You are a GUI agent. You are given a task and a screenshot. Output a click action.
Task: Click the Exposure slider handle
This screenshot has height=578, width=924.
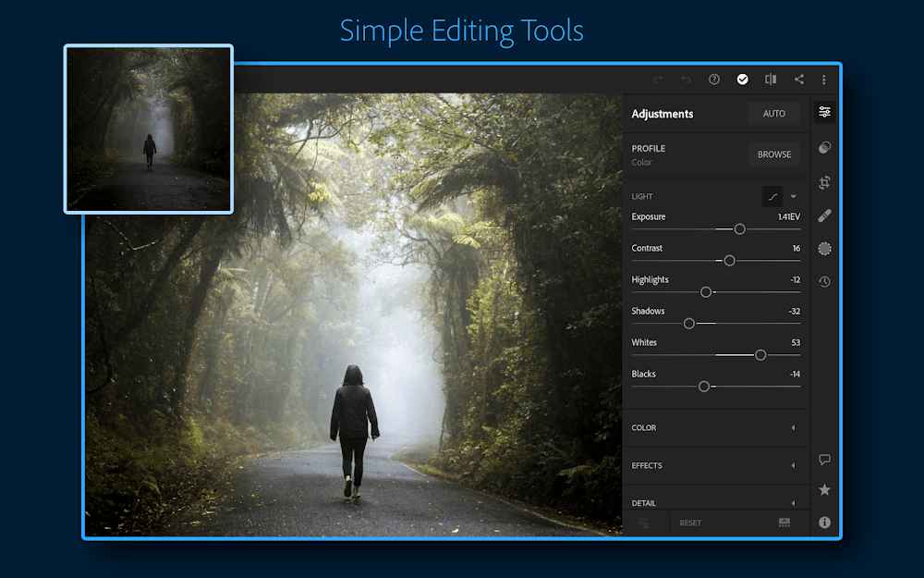point(740,228)
